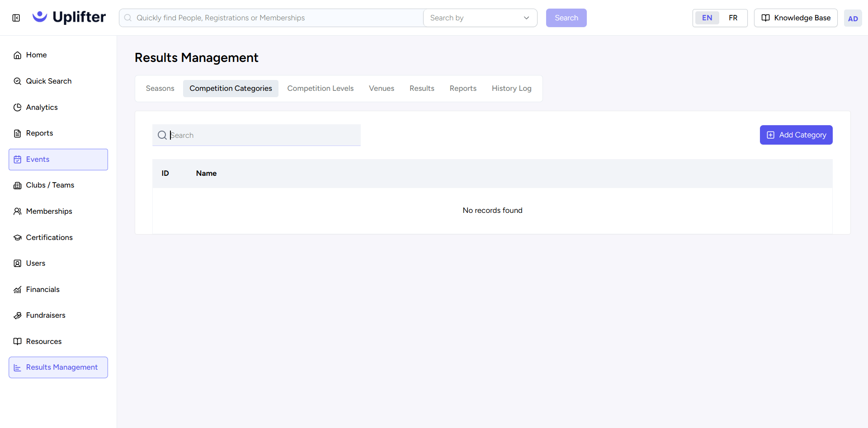Click the Analytics pie chart icon
The image size is (868, 428).
click(18, 108)
